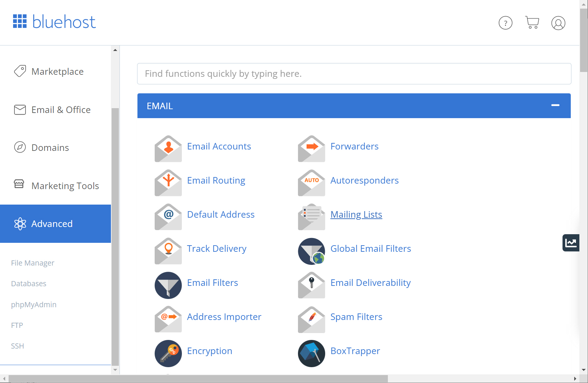Open the Track Delivery link
This screenshot has height=383, width=588.
tap(217, 248)
